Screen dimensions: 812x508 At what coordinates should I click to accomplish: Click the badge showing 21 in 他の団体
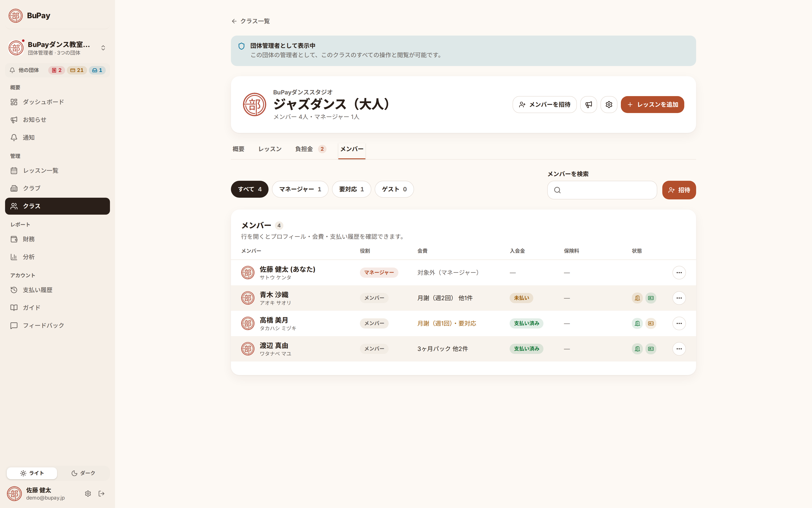click(77, 70)
